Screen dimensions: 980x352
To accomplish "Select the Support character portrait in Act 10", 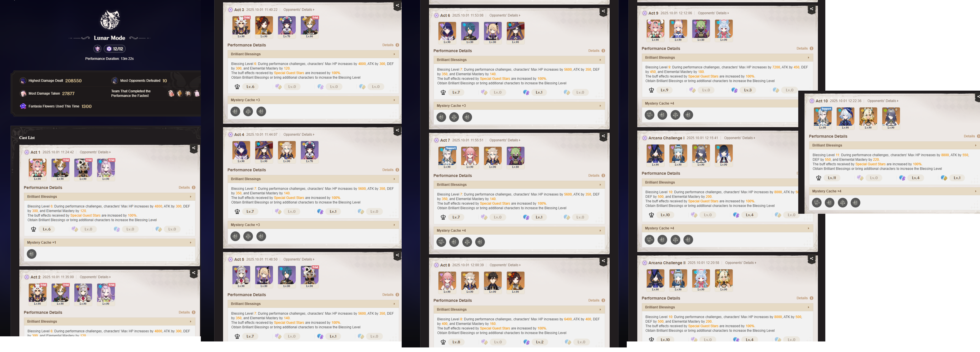I will click(822, 118).
